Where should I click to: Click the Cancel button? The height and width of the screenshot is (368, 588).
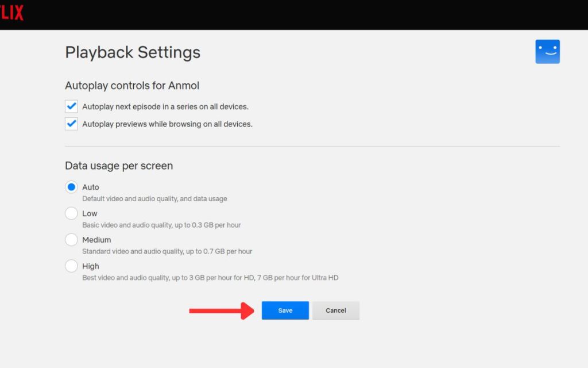point(336,310)
